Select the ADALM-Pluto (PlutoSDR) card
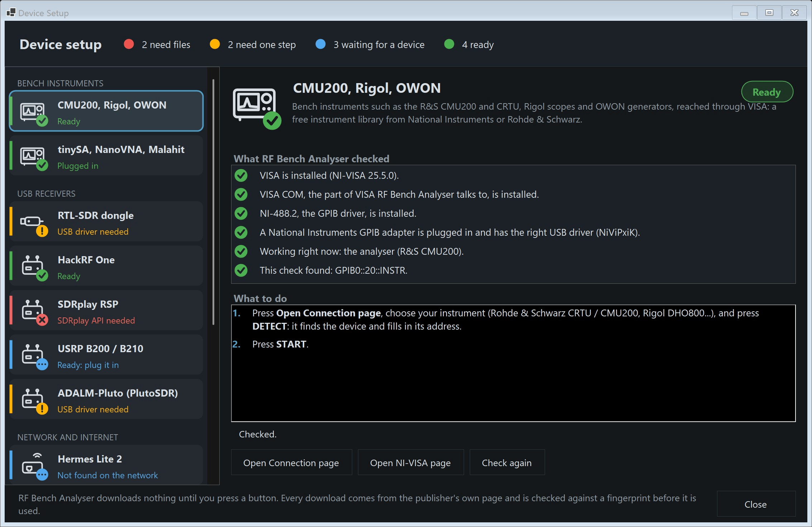Viewport: 812px width, 527px height. pos(106,399)
